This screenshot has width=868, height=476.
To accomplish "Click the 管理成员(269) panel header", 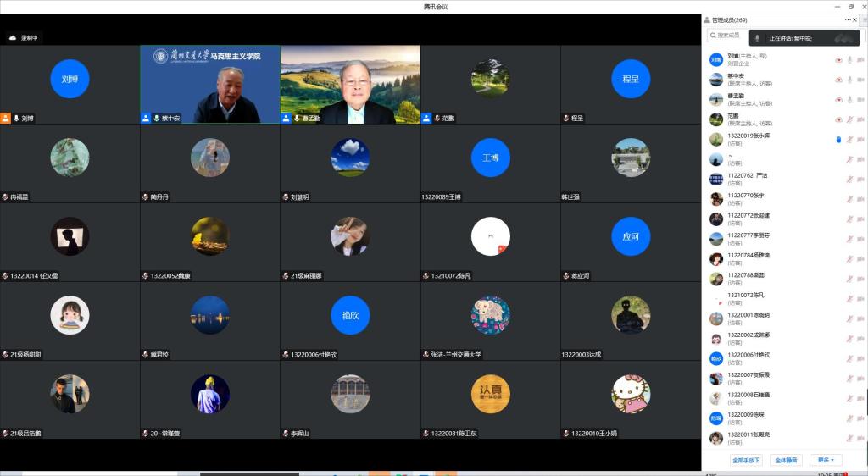I will pyautogui.click(x=729, y=19).
